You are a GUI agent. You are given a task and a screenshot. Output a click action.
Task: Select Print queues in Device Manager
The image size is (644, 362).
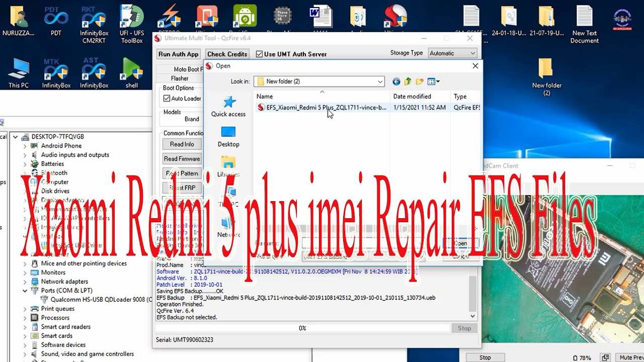(57, 309)
